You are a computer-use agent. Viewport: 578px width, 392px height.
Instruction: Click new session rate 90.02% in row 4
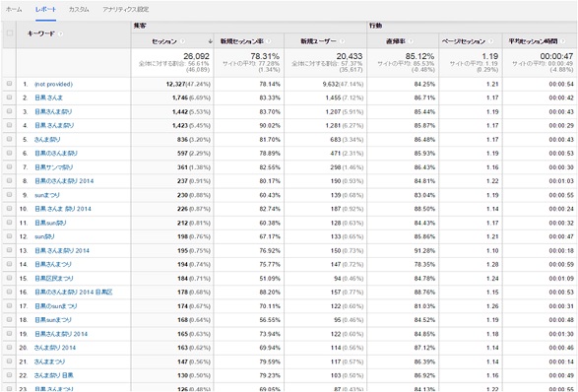point(270,125)
